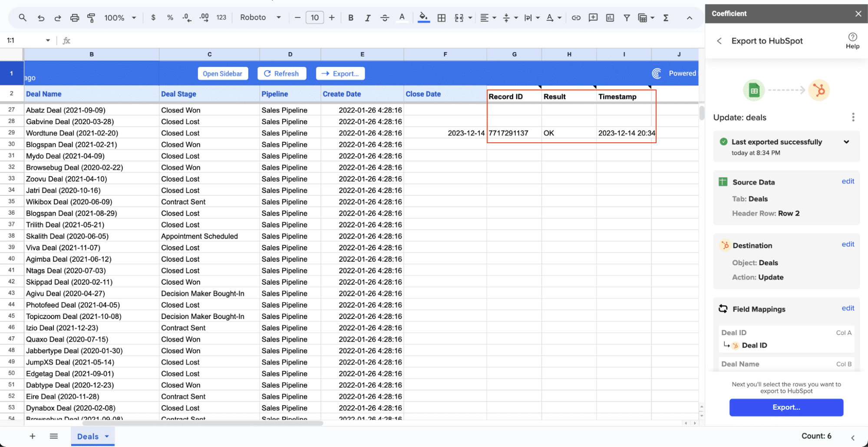Toggle italic formatting
This screenshot has width=868, height=447.
click(368, 18)
